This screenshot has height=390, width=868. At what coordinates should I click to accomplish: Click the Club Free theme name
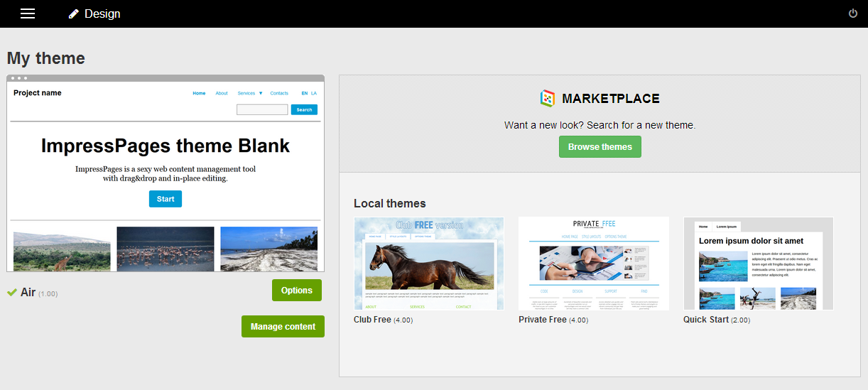pos(372,320)
